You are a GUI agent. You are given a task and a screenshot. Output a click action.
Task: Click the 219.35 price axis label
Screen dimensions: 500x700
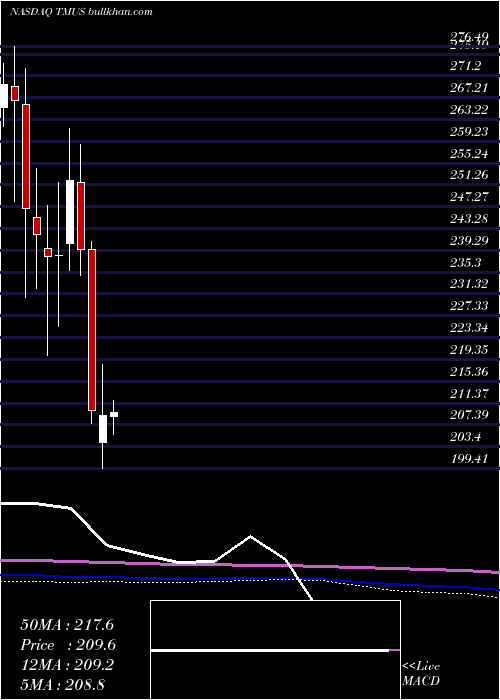tap(469, 350)
